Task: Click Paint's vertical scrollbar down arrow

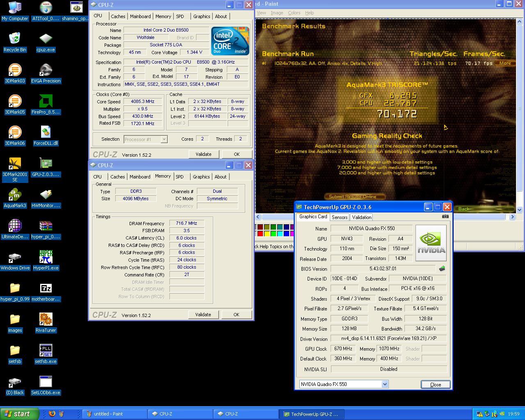Action: pos(519,209)
